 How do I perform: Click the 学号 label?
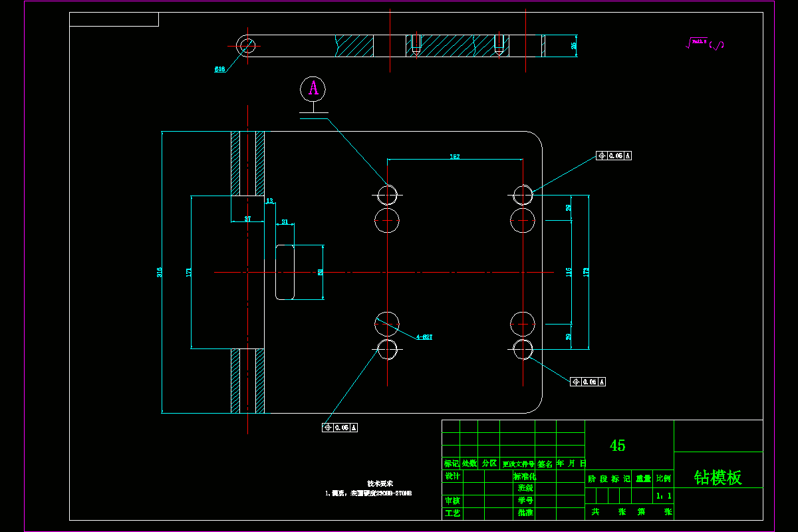coord(525,500)
